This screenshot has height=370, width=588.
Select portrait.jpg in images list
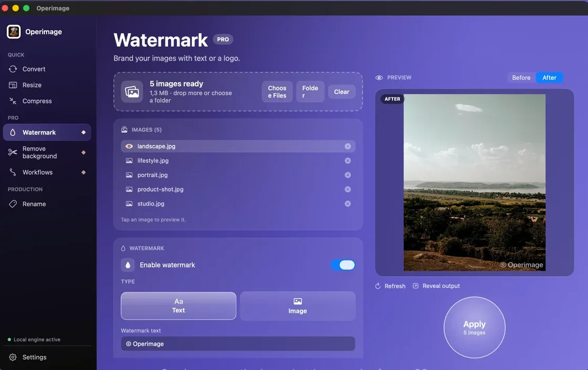[238, 175]
